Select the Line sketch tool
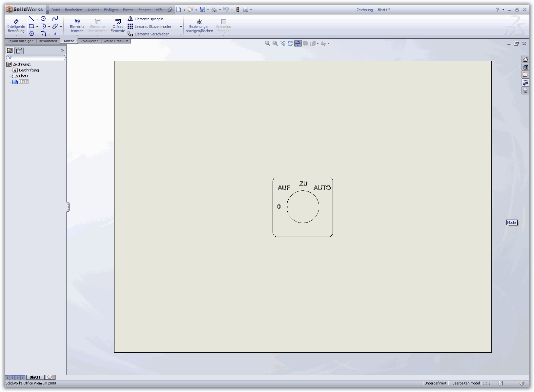This screenshot has width=534, height=392. tap(31, 19)
